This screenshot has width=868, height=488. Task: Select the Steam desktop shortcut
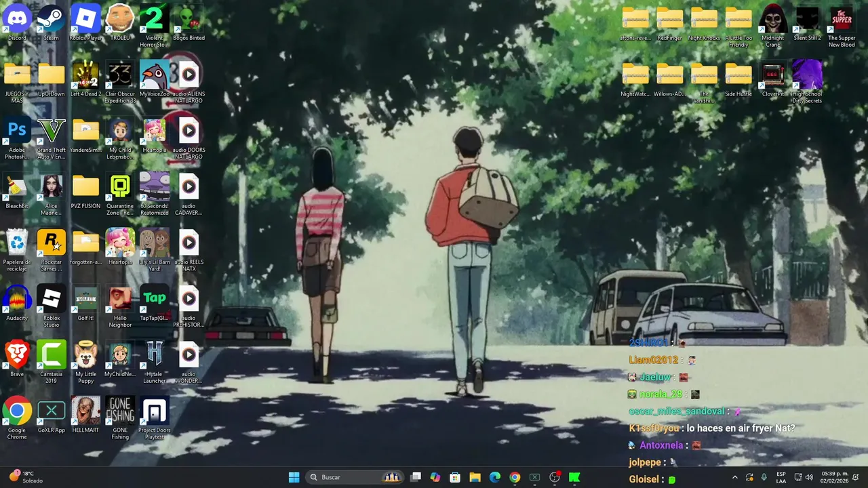(51, 24)
